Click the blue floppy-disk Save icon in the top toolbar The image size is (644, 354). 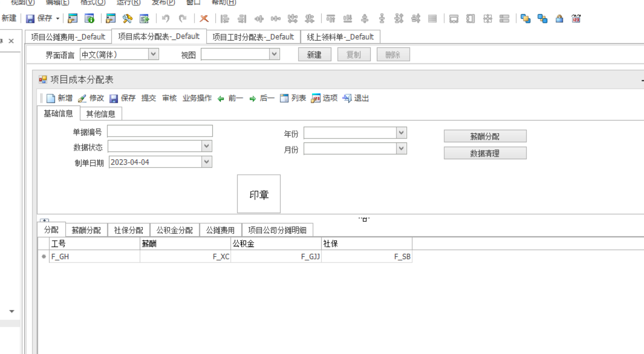pos(30,19)
